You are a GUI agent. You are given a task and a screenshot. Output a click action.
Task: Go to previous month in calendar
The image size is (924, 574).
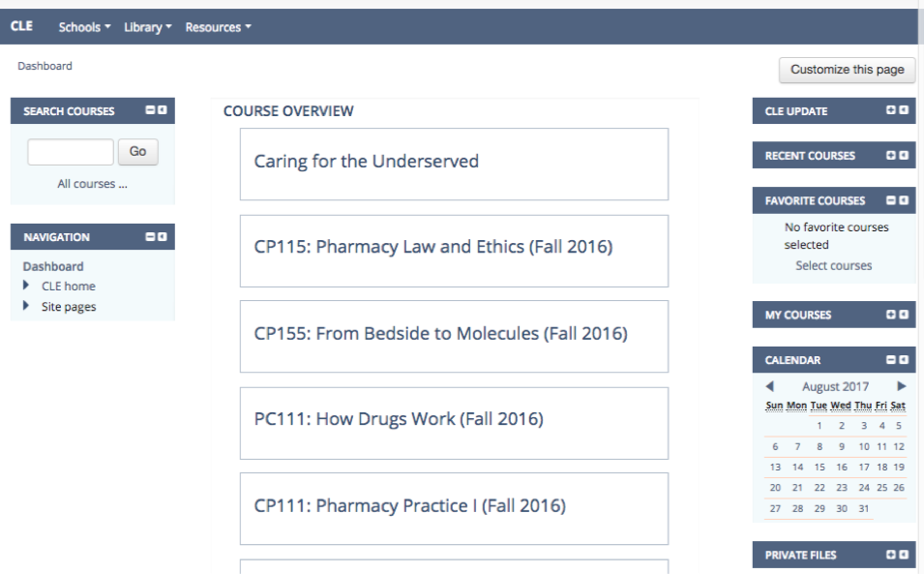tap(770, 386)
